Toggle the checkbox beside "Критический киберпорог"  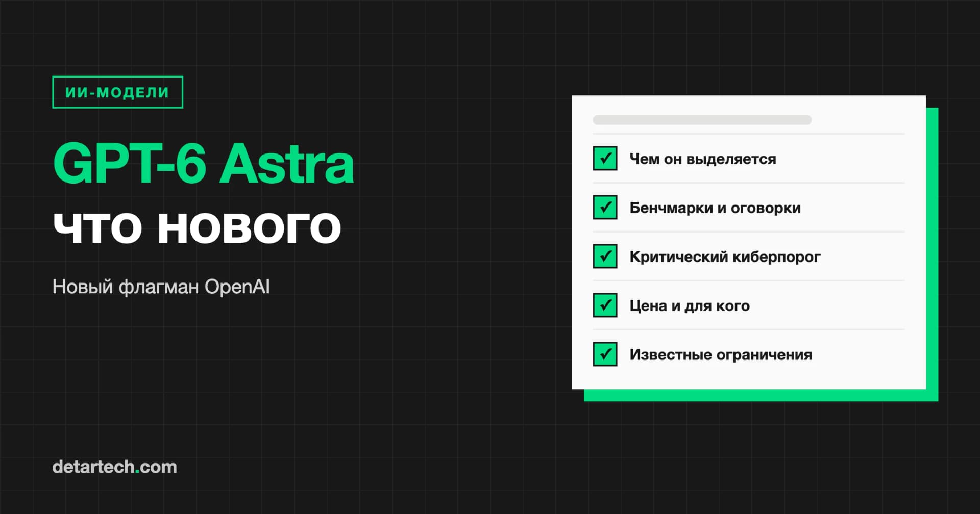click(x=605, y=256)
